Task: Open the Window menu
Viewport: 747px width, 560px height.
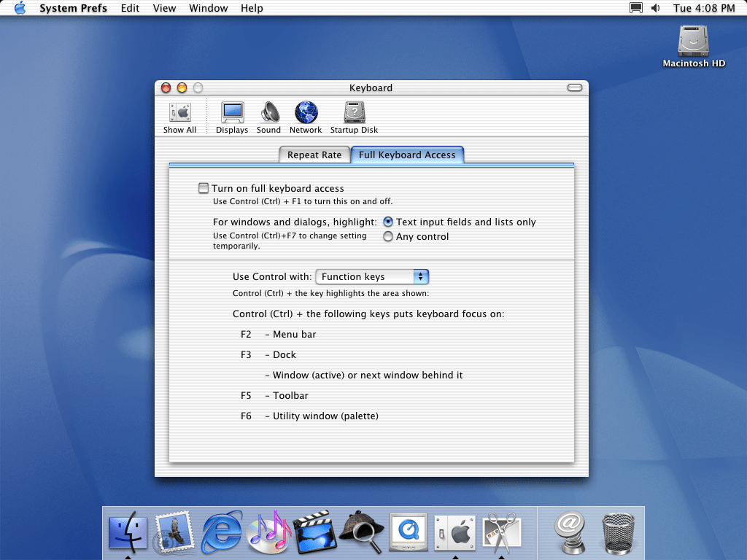Action: (x=208, y=8)
